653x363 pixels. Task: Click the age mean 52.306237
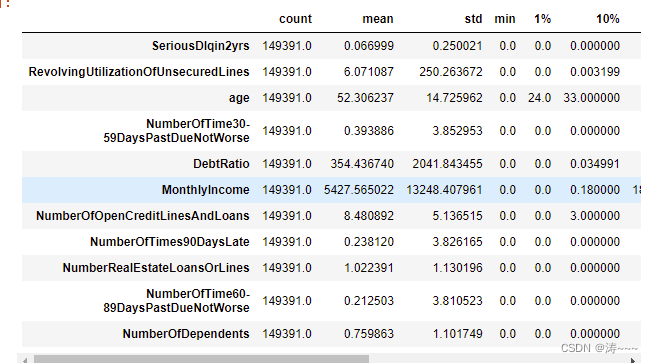(x=365, y=98)
